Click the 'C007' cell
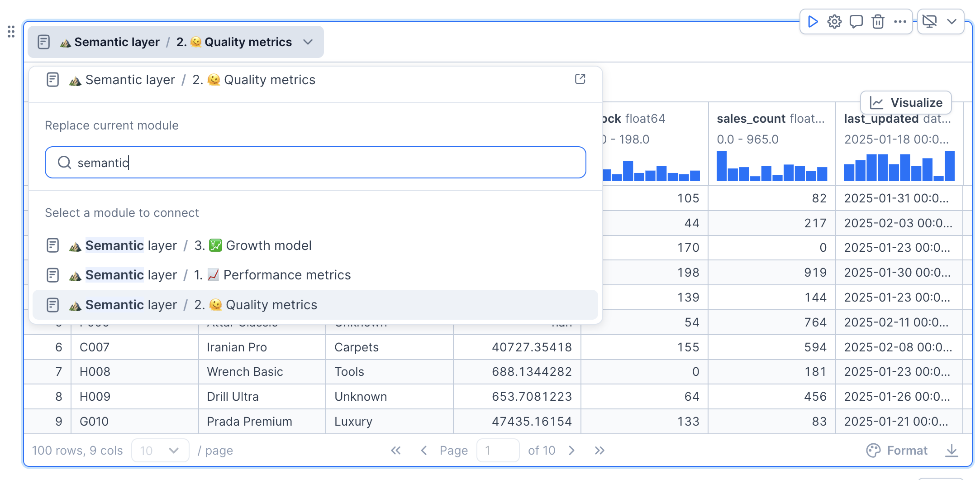 [134, 347]
